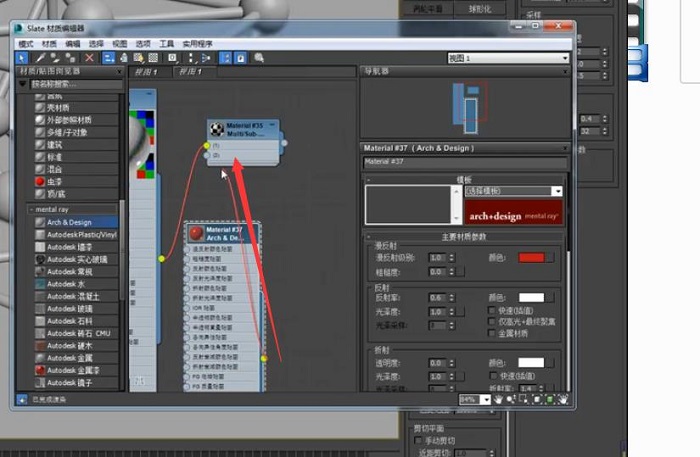Screen dimensions: 700x457
Task: Click the Lay Out Children icon
Action: 205,58
